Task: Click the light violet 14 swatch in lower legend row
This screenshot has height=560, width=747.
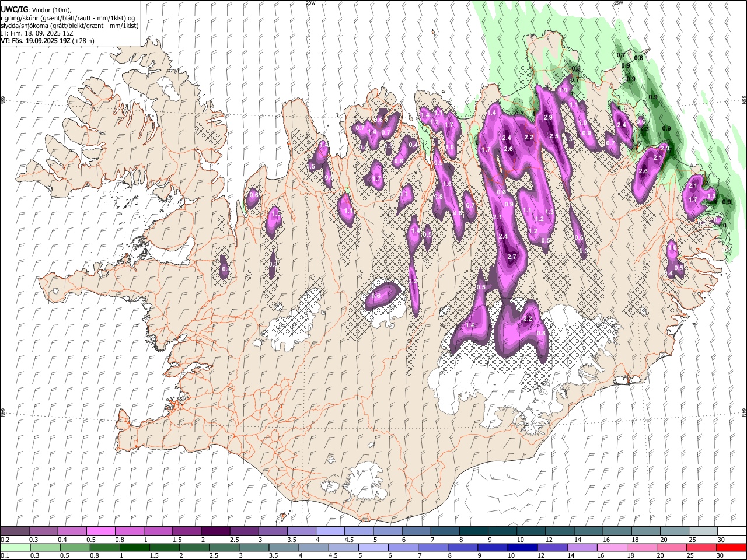Action: coord(582,547)
